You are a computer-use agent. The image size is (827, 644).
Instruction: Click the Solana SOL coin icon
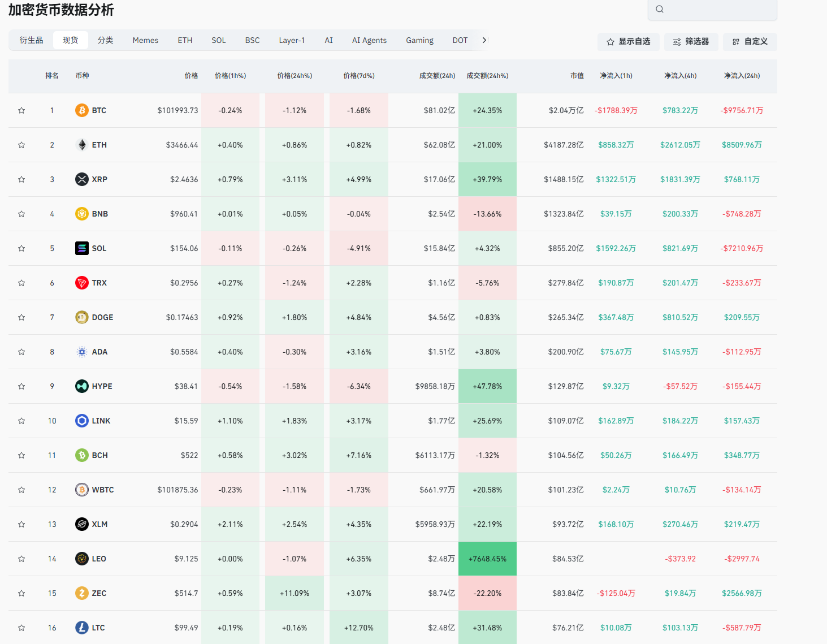[x=82, y=248]
